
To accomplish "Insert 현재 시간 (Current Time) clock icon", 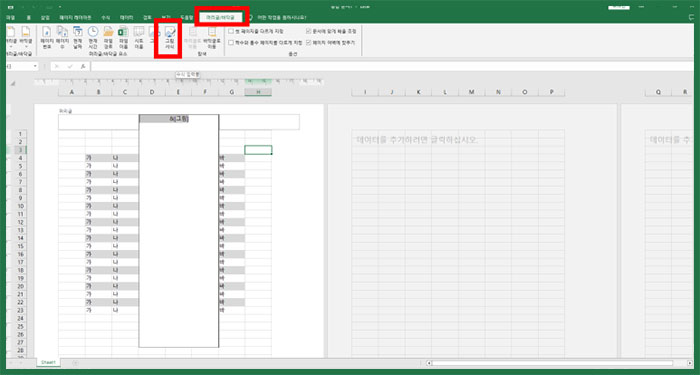I will pos(93,31).
